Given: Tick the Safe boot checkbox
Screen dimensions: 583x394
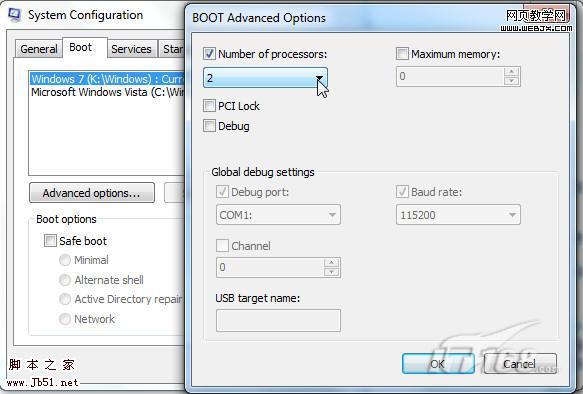Looking at the screenshot, I should click(50, 240).
